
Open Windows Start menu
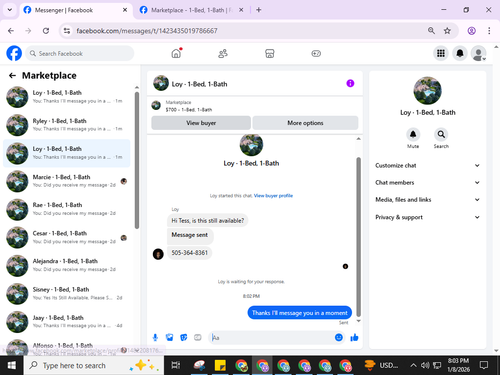(12, 365)
